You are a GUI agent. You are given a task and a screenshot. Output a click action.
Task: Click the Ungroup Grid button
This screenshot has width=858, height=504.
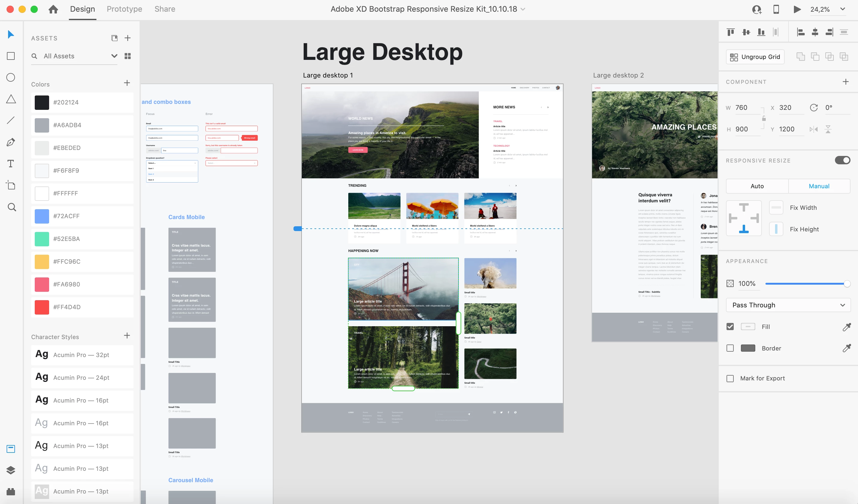[x=755, y=57]
